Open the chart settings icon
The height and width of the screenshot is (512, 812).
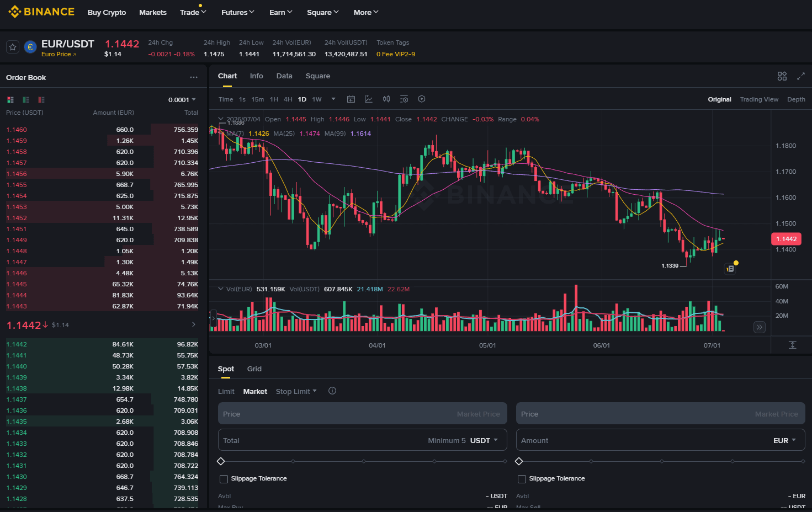422,99
